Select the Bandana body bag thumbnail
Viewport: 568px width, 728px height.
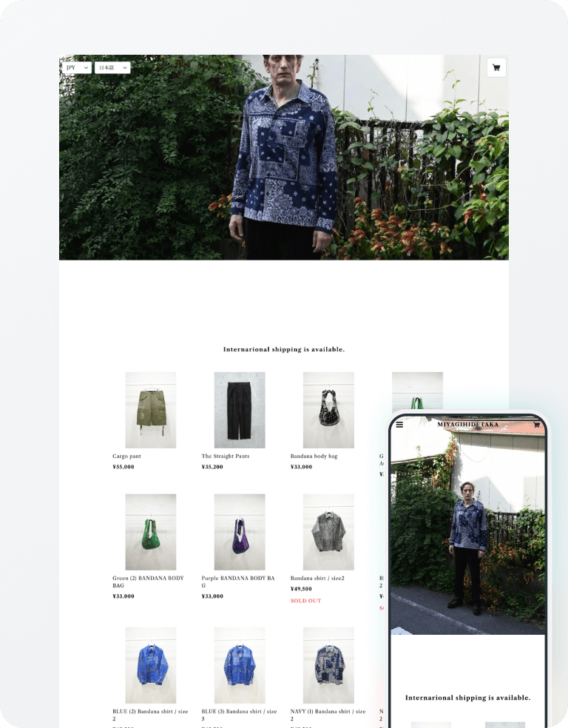328,410
